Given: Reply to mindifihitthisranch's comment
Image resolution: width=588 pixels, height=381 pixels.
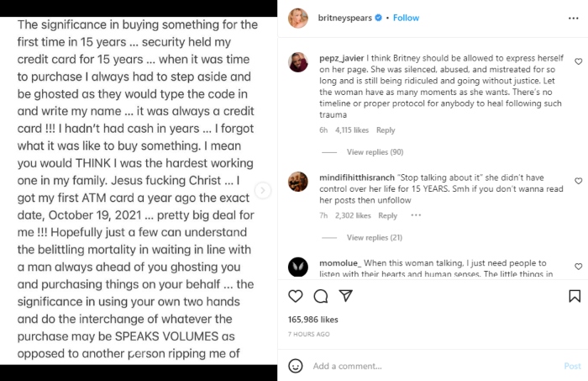Looking at the screenshot, I should coord(386,215).
